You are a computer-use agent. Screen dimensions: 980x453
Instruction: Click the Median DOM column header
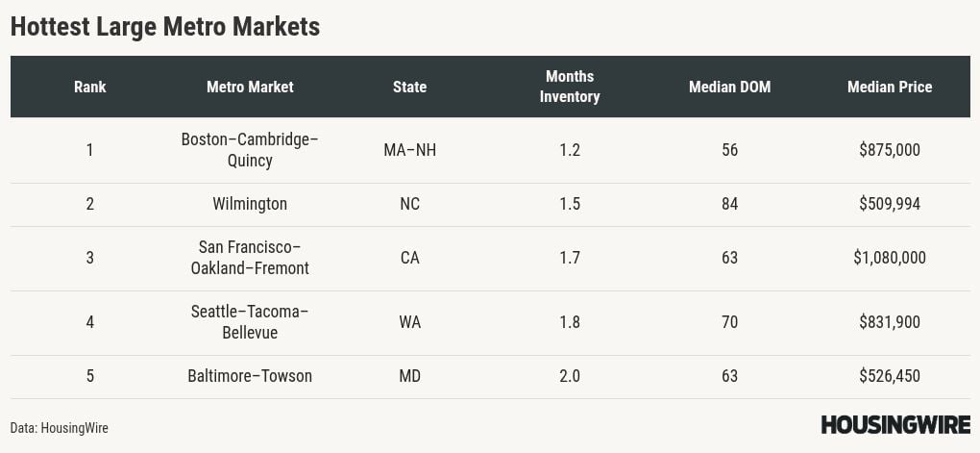point(729,87)
